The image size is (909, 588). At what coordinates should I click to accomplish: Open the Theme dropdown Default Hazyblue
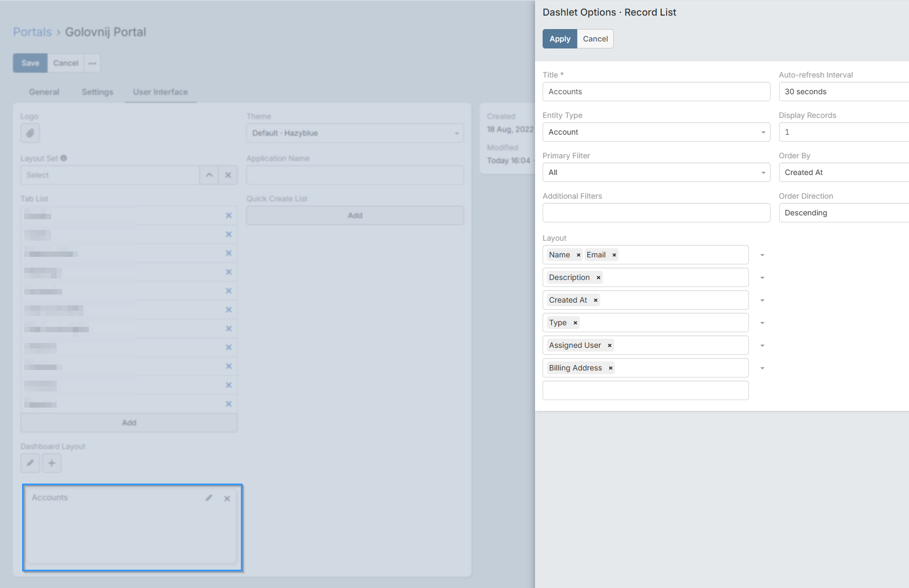point(355,133)
